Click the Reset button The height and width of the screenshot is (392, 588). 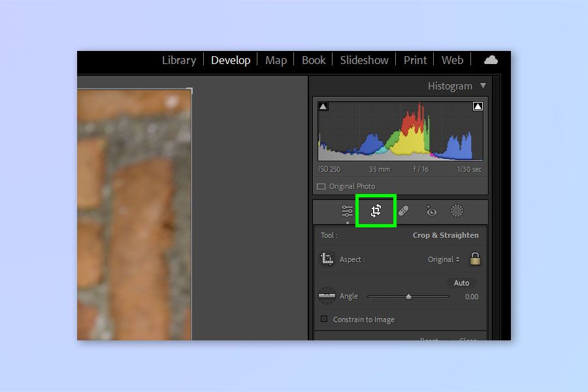[x=429, y=340]
